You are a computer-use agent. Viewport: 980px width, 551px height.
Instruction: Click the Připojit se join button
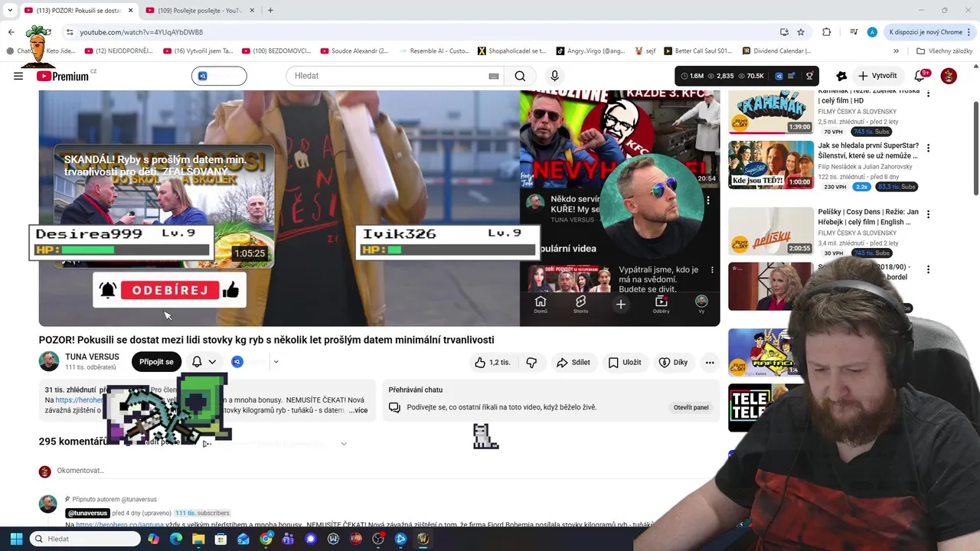[156, 362]
